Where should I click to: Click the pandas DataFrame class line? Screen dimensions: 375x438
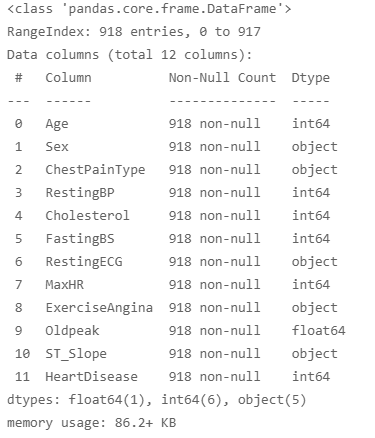[149, 9]
